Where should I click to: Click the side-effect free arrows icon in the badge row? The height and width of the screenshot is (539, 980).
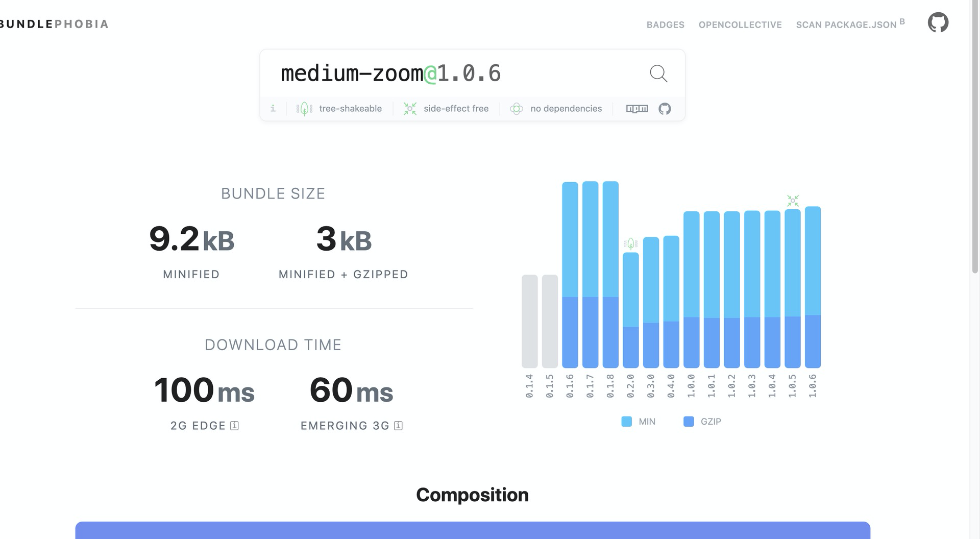click(410, 109)
